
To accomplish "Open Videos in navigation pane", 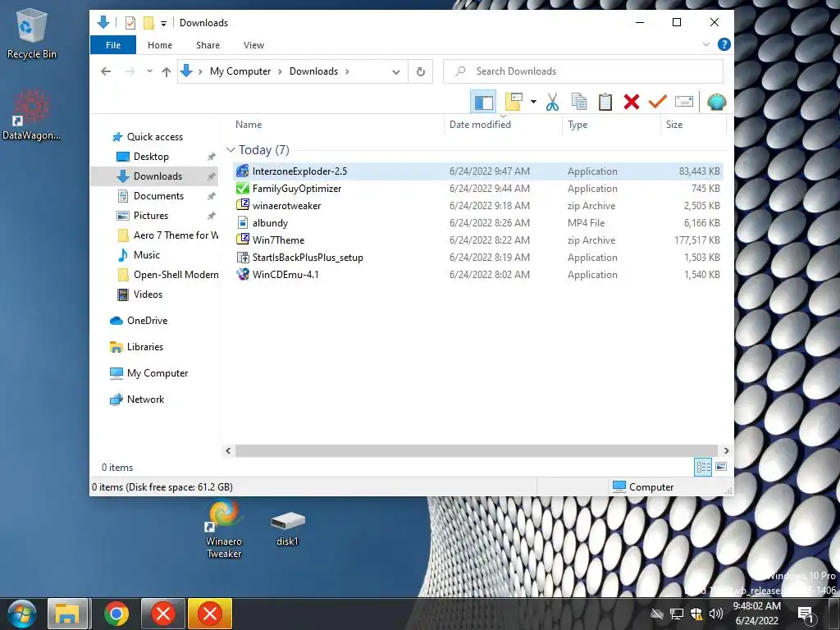I will tap(148, 294).
